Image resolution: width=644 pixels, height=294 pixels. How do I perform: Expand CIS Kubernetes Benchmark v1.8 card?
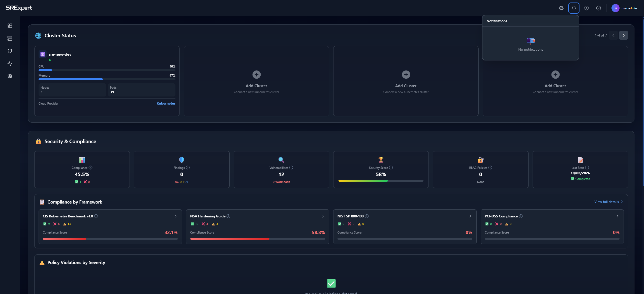176,216
